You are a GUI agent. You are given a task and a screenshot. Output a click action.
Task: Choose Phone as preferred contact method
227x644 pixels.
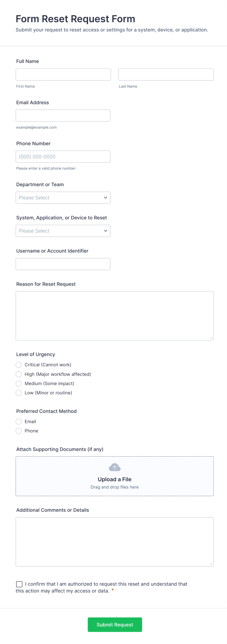(x=19, y=431)
